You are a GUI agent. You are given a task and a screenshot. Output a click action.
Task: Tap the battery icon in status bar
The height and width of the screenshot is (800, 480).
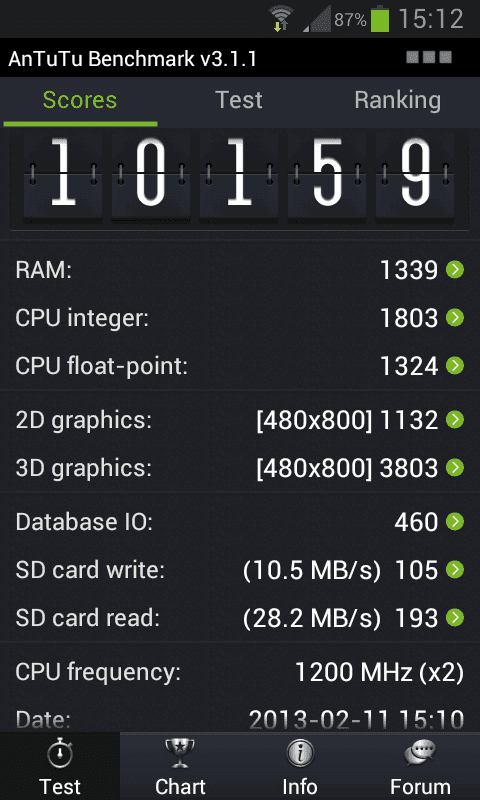click(380, 19)
